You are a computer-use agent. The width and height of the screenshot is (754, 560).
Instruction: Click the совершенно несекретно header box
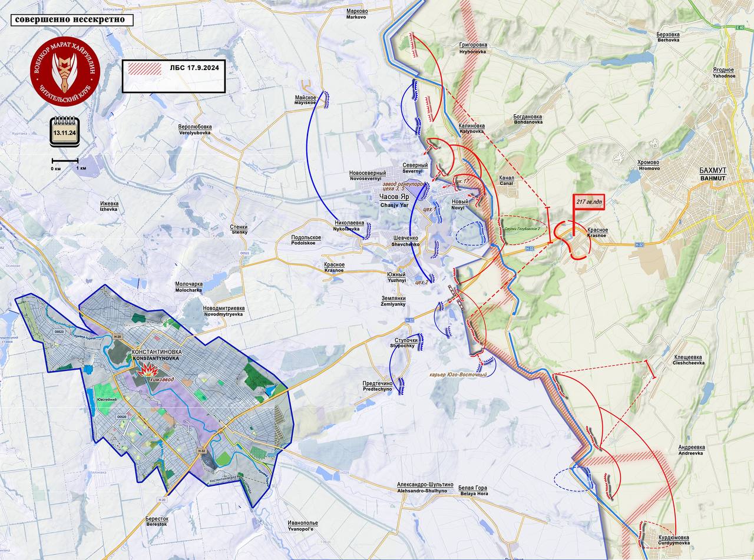(71, 19)
